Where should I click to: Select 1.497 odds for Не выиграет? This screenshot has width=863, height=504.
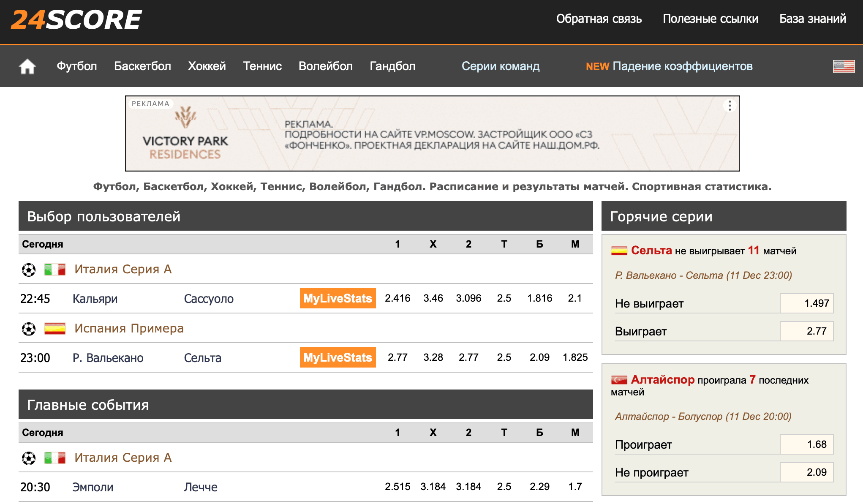806,303
